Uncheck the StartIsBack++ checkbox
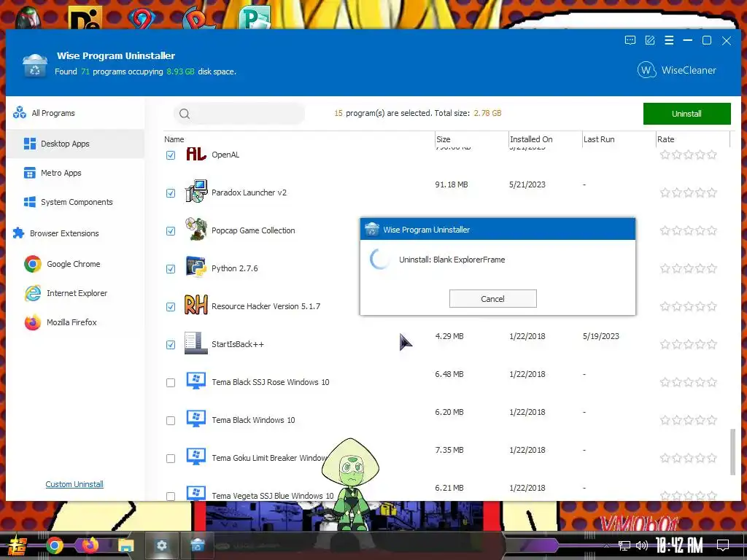Screen dimensions: 747x560 pos(171,345)
